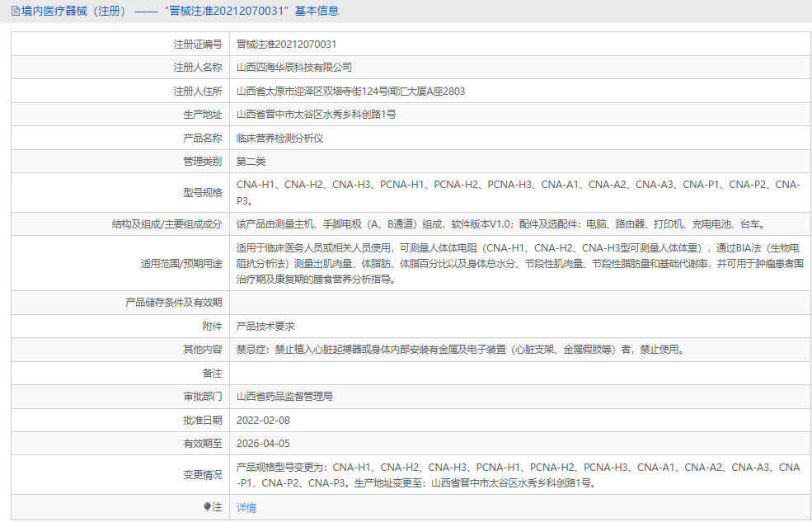Click the 注册证编号 row label
Image resolution: width=812 pixels, height=522 pixels.
click(198, 45)
